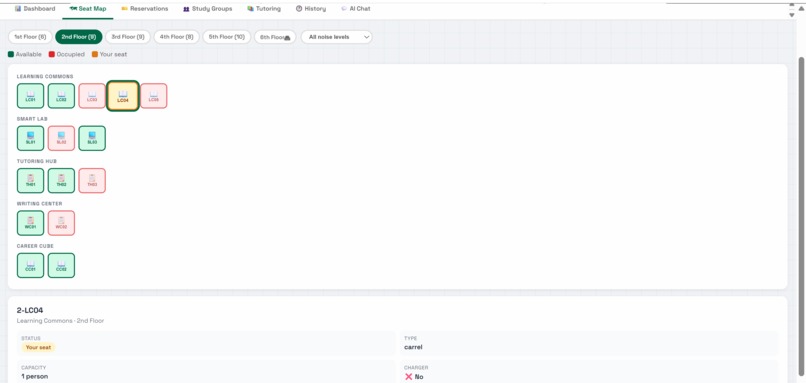Click the carrel type value
The height and width of the screenshot is (383, 806).
point(413,347)
